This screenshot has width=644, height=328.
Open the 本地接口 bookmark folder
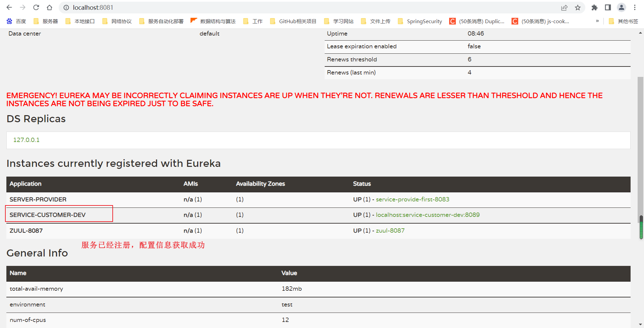point(80,21)
